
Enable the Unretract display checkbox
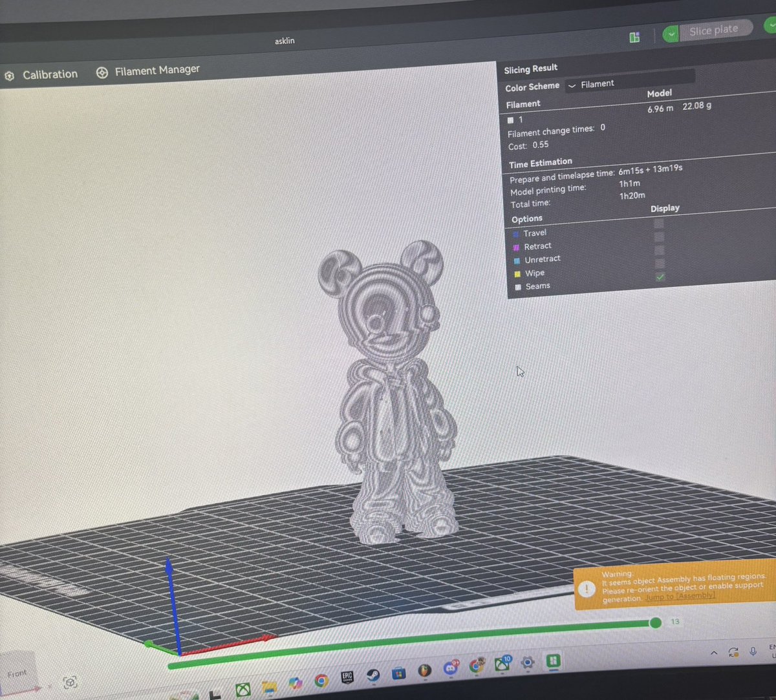[x=660, y=250]
